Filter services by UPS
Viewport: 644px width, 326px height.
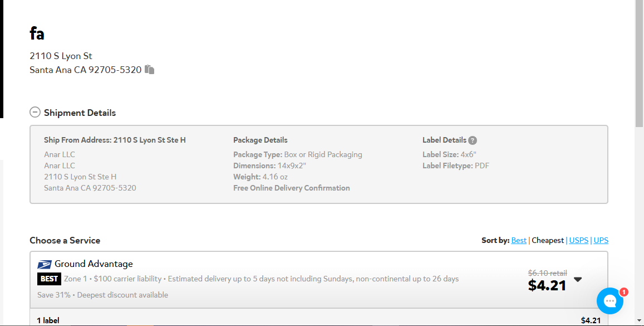coord(601,241)
